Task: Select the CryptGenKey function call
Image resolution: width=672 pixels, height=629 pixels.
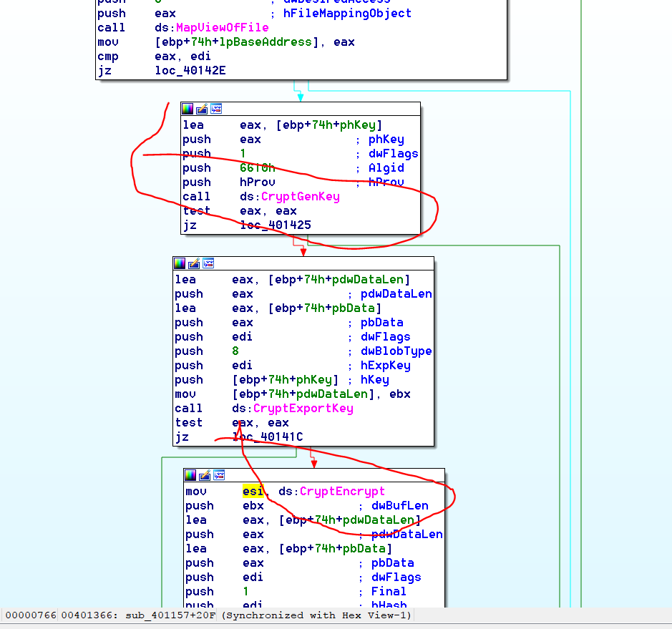Action: tap(300, 197)
